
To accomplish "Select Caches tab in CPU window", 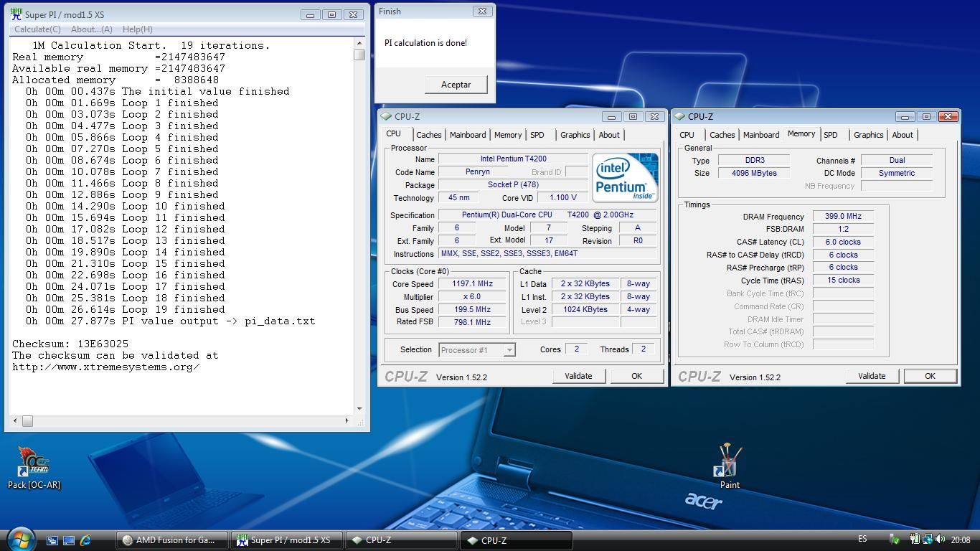I will point(429,135).
